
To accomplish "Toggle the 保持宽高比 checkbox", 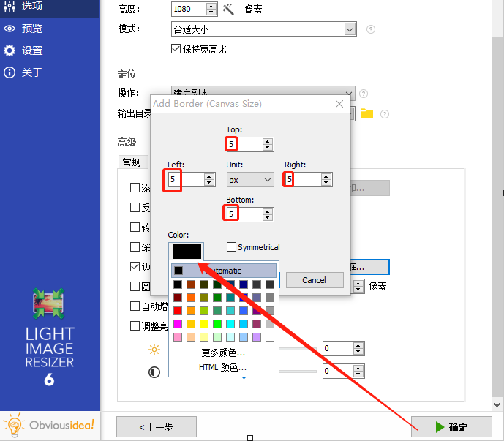I will (176, 49).
